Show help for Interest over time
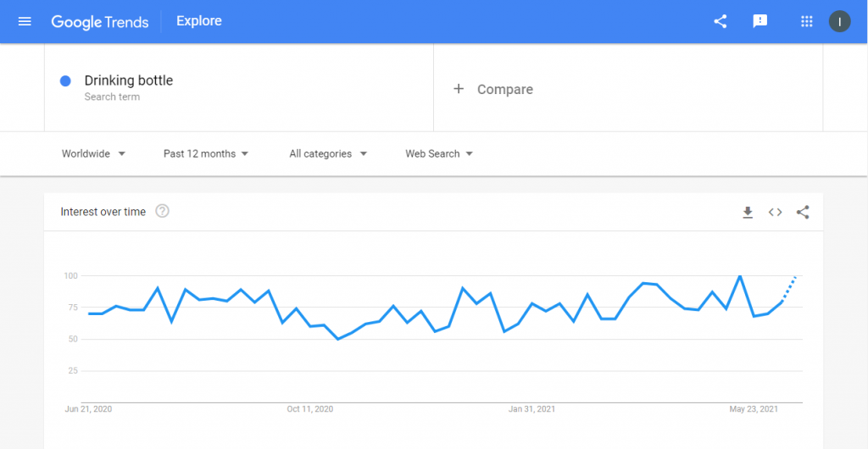The image size is (868, 449). [162, 211]
